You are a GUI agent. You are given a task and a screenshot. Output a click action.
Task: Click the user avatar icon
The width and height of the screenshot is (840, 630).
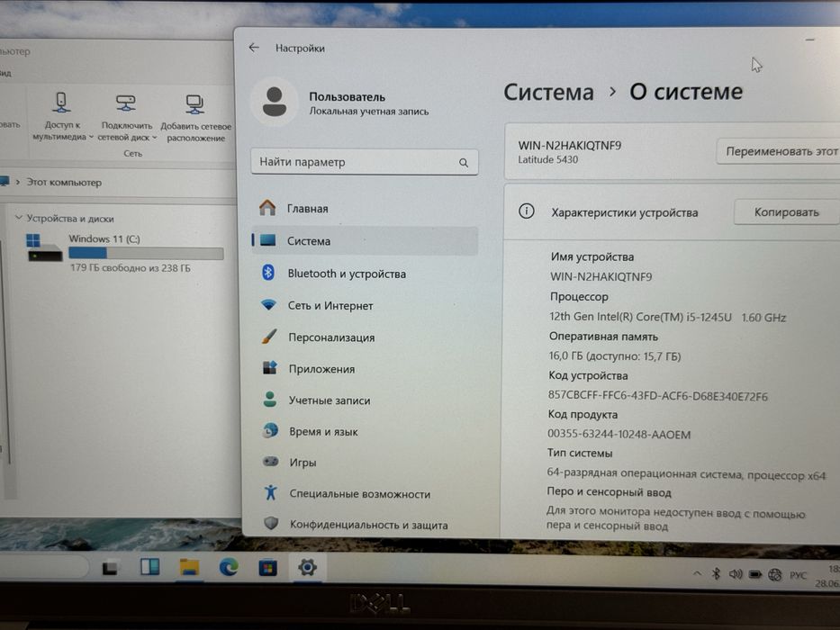[275, 102]
